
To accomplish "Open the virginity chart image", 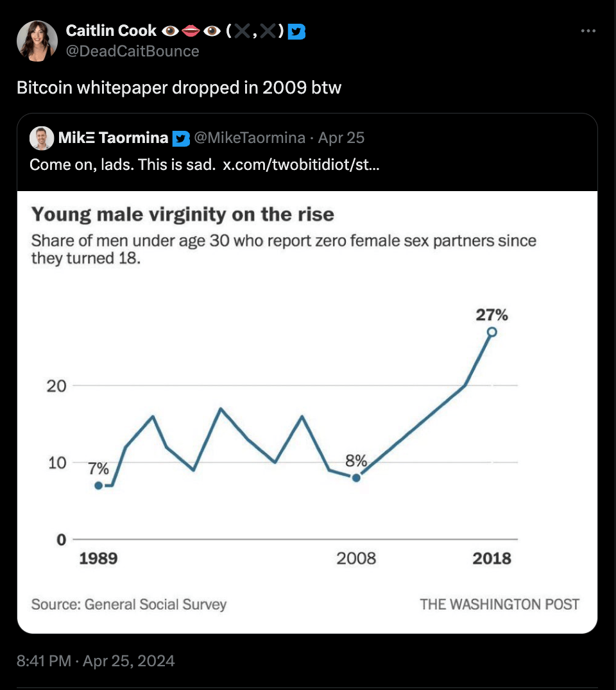I will pos(307,410).
